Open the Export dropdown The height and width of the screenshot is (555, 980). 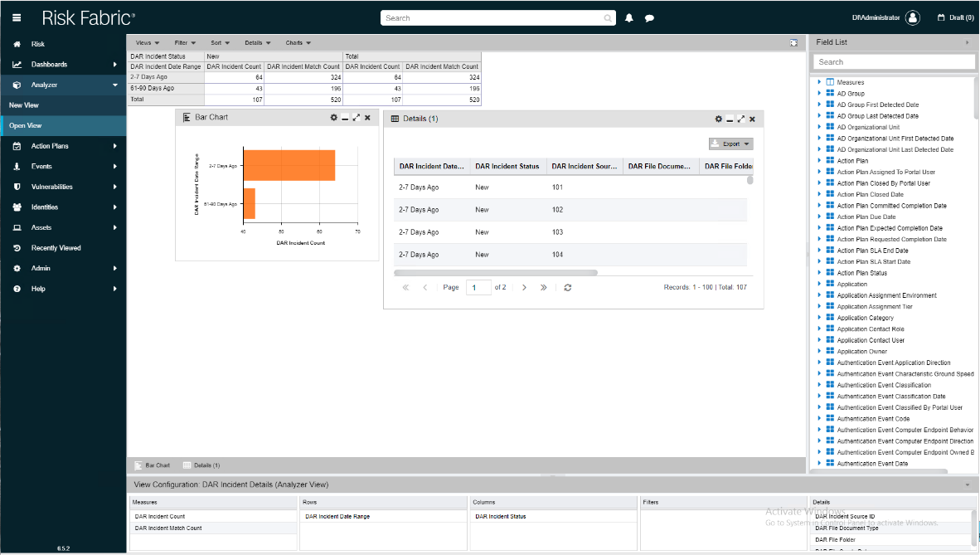pos(730,144)
